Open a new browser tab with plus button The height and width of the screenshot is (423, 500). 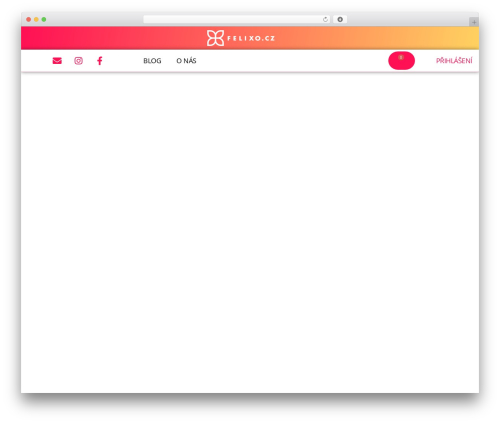pos(474,22)
